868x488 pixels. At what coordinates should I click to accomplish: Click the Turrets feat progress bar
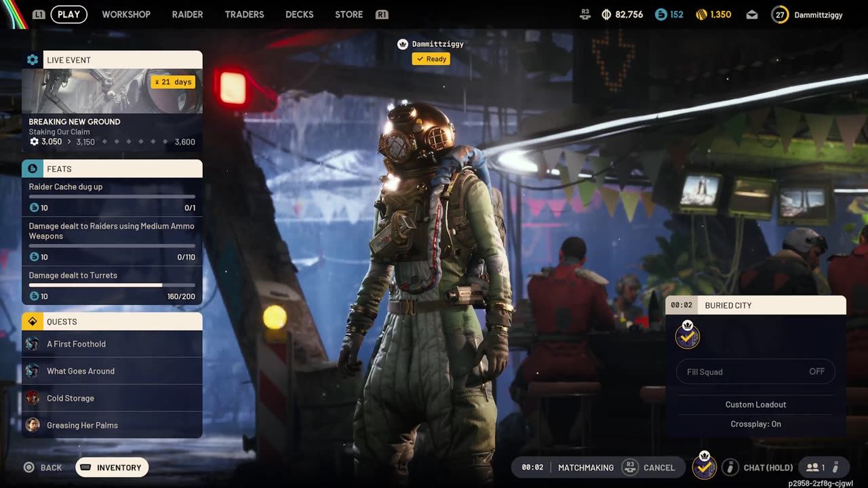click(x=112, y=285)
